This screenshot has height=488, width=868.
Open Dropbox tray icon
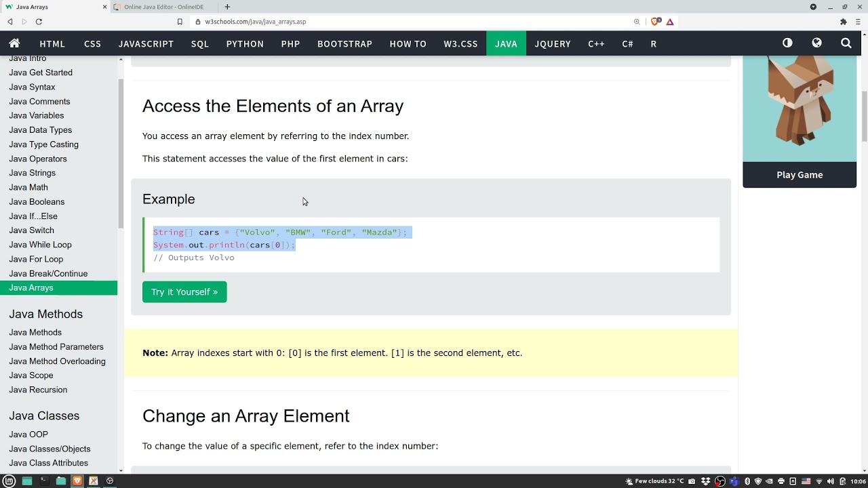[x=706, y=481]
